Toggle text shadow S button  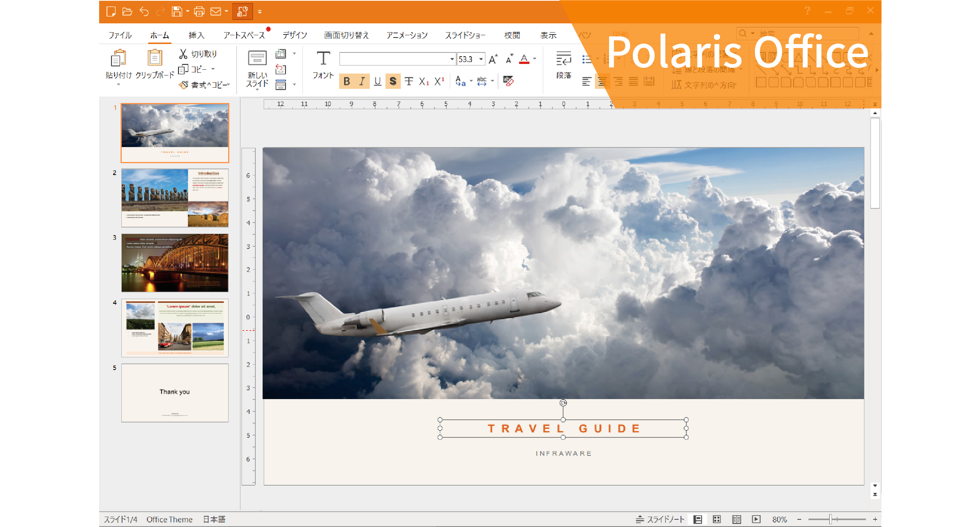tap(393, 81)
